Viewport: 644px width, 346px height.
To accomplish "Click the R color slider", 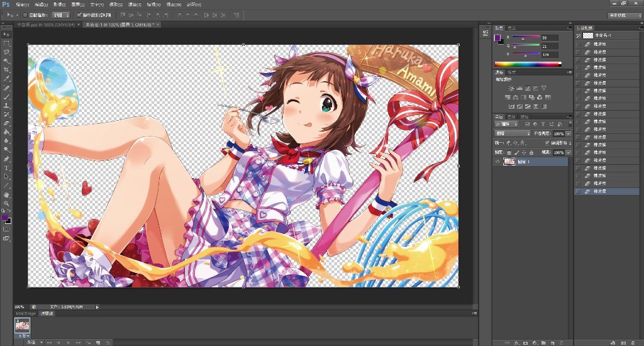I will [x=526, y=37].
